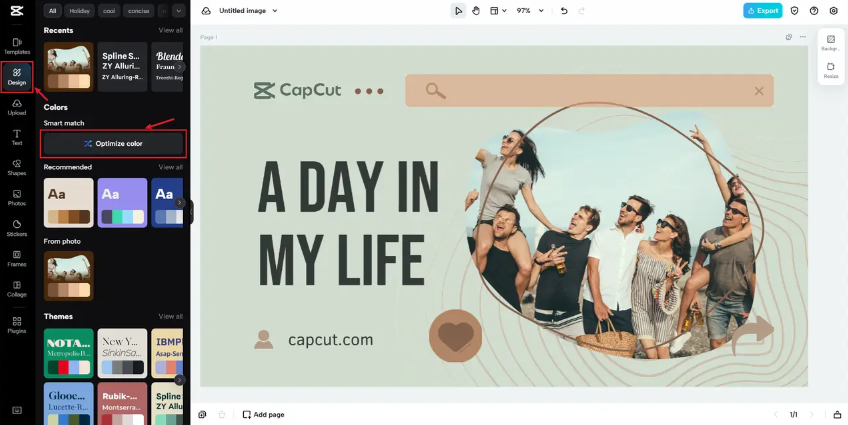Apply the purple recommended color palette
This screenshot has height=425, width=848.
[x=122, y=203]
